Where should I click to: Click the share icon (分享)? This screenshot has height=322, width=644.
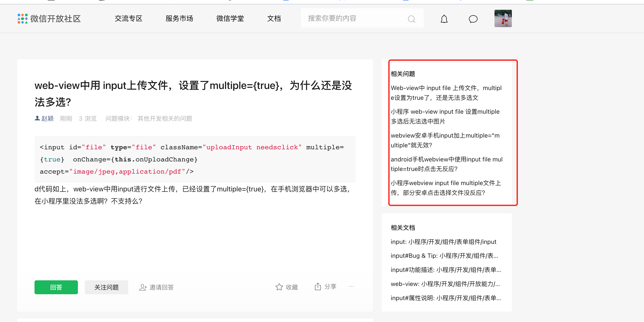coord(317,286)
